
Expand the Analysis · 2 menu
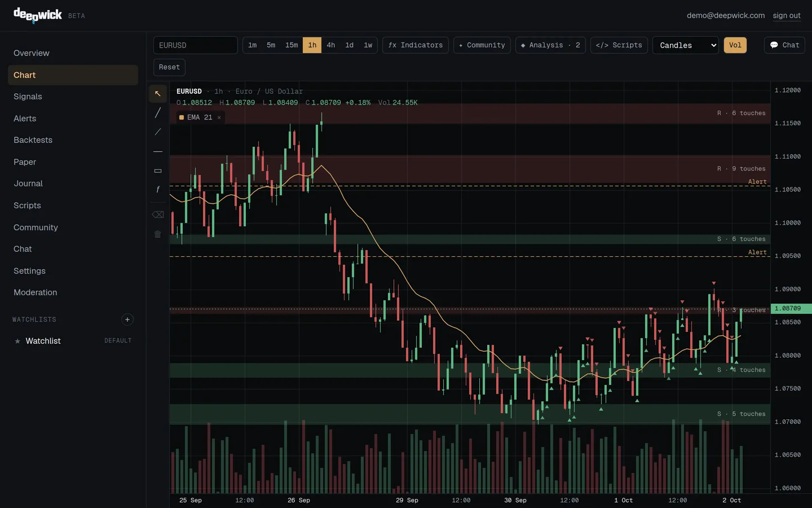tap(550, 45)
